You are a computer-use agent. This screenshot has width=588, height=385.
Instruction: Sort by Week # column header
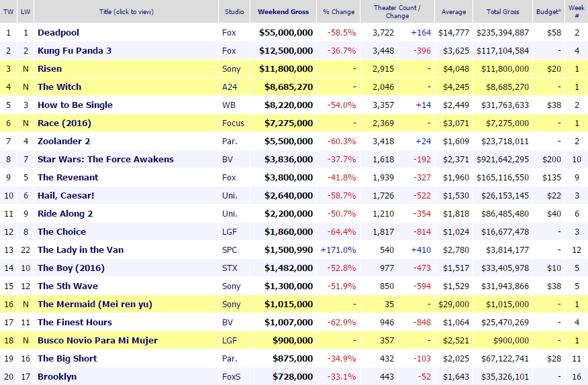click(x=577, y=11)
